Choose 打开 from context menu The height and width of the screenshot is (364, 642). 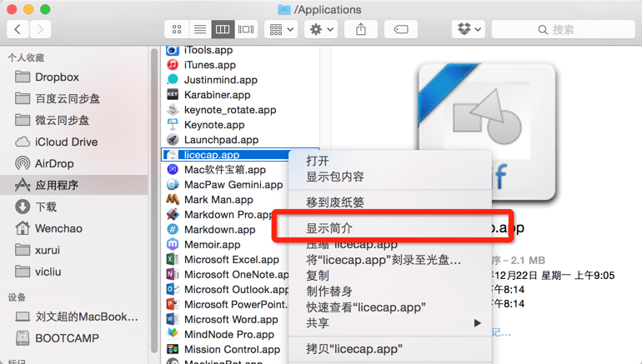[390, 161]
